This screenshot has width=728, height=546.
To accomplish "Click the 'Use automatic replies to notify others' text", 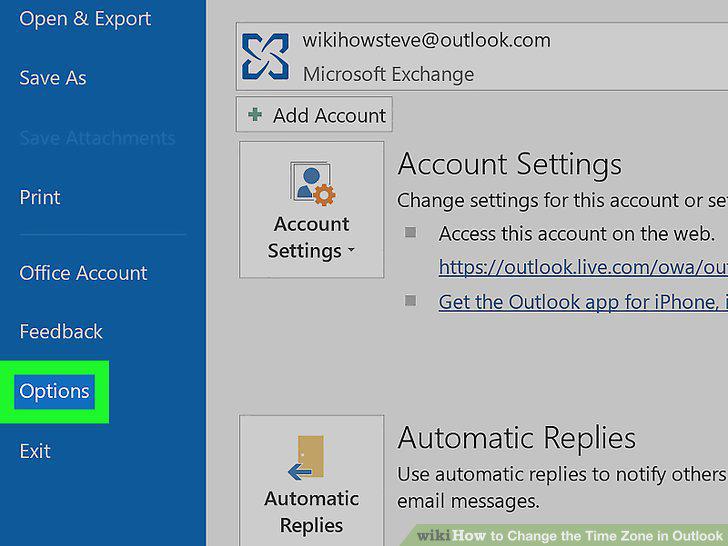I will (x=562, y=474).
